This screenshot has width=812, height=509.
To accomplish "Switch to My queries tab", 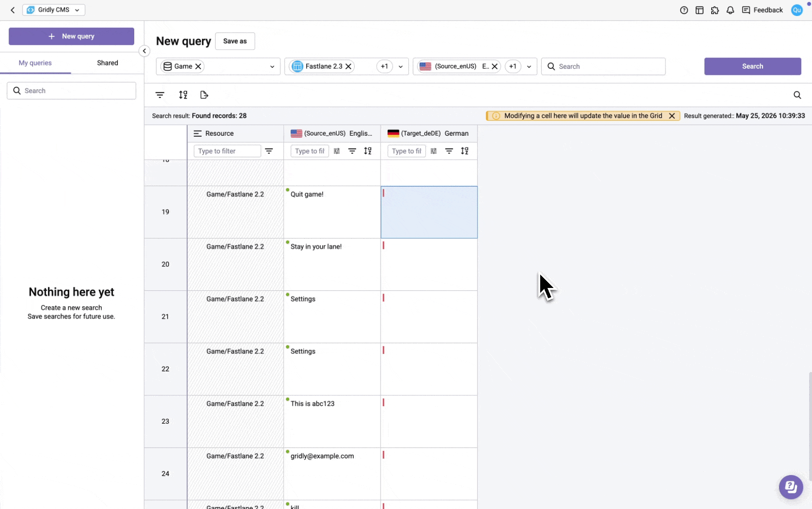I will 35,63.
